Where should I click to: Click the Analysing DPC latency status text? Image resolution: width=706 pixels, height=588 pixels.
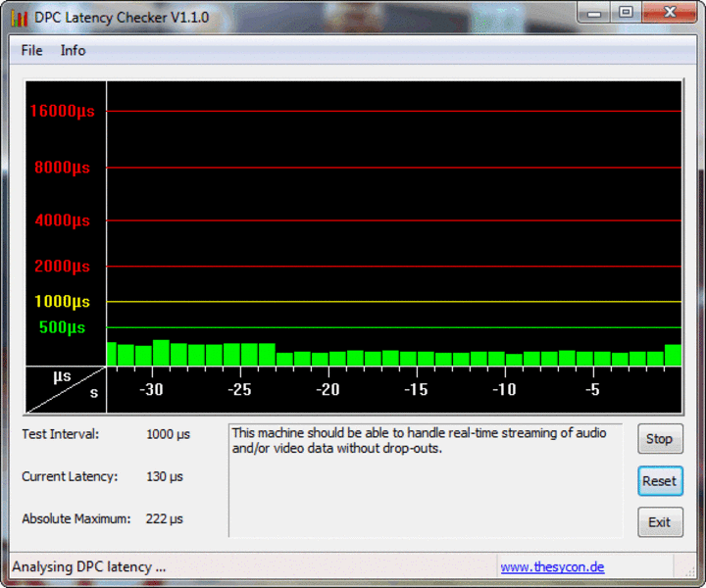[x=89, y=566]
